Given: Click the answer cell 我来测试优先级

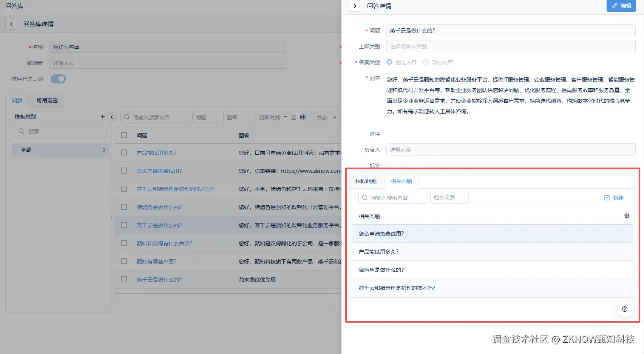Looking at the screenshot, I should (x=257, y=280).
